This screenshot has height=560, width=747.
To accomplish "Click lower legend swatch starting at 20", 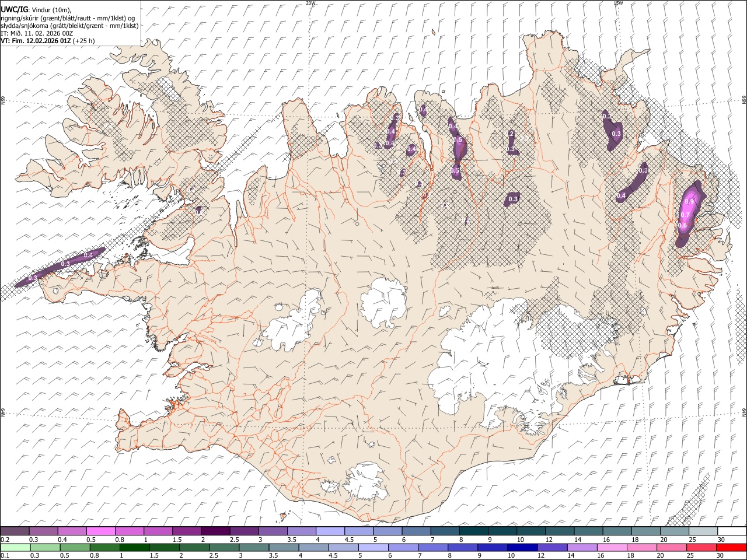I will pyautogui.click(x=672, y=547).
